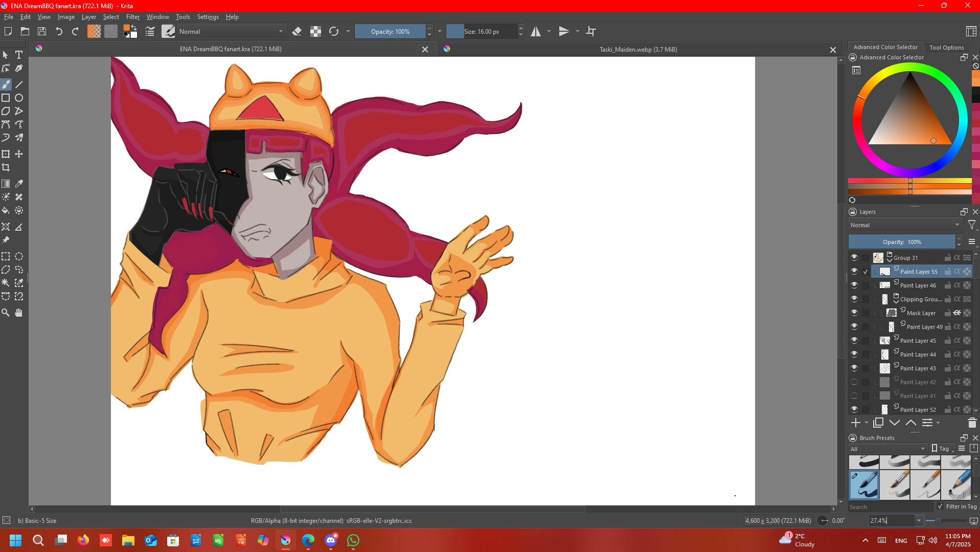The width and height of the screenshot is (980, 552).
Task: Open the Layer menu
Action: 89,17
